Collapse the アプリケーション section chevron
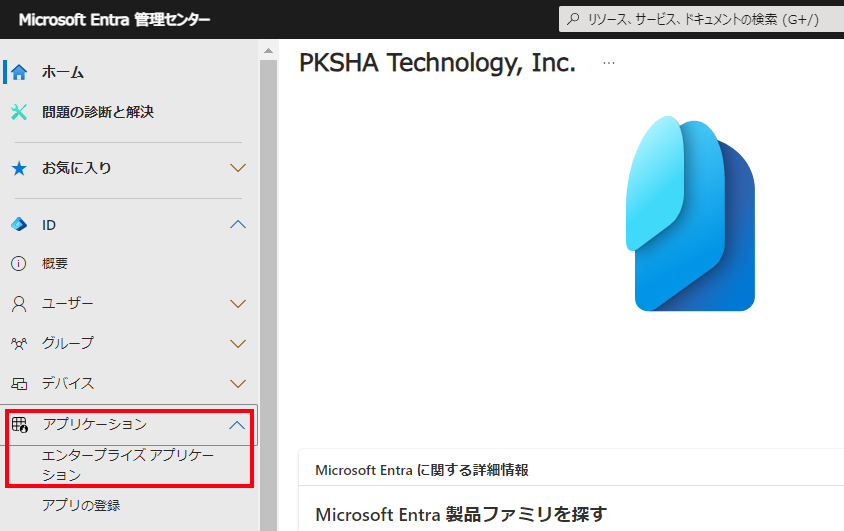The width and height of the screenshot is (844, 531). coord(237,426)
